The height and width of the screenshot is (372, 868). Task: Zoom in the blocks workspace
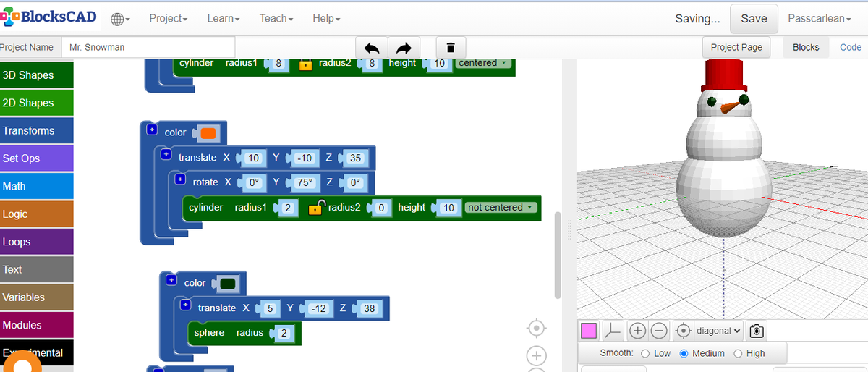coord(536,355)
